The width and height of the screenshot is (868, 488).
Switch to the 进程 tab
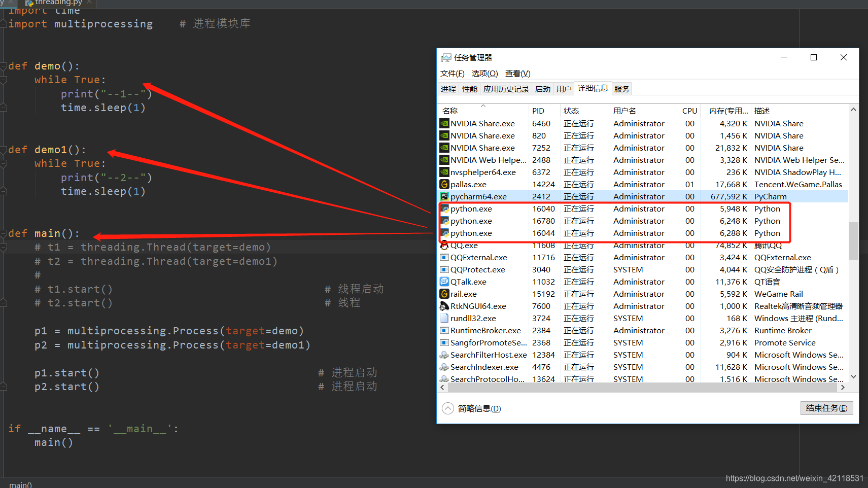point(448,89)
